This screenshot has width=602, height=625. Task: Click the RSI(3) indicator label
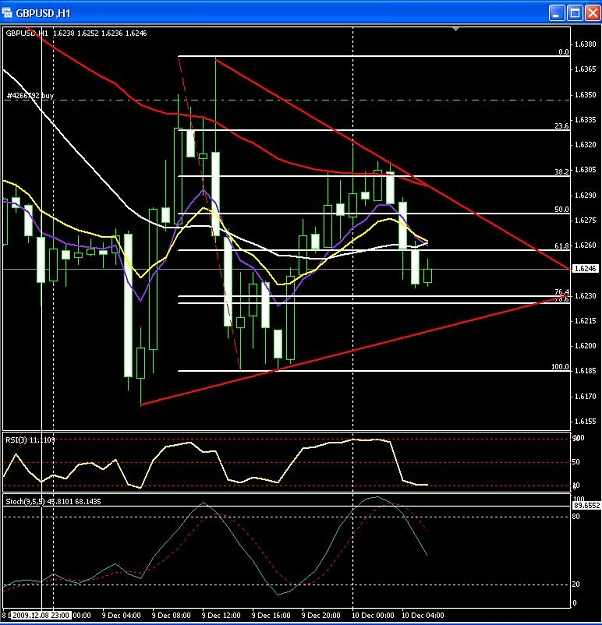(x=30, y=440)
